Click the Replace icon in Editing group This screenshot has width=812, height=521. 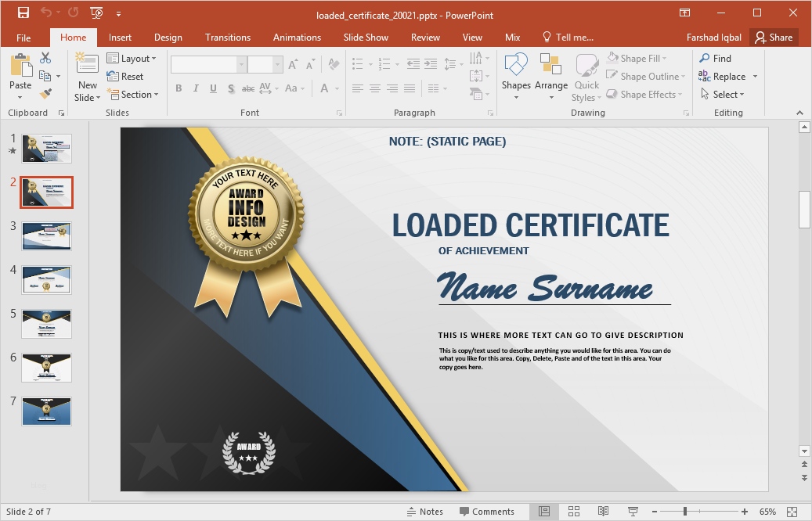click(720, 76)
